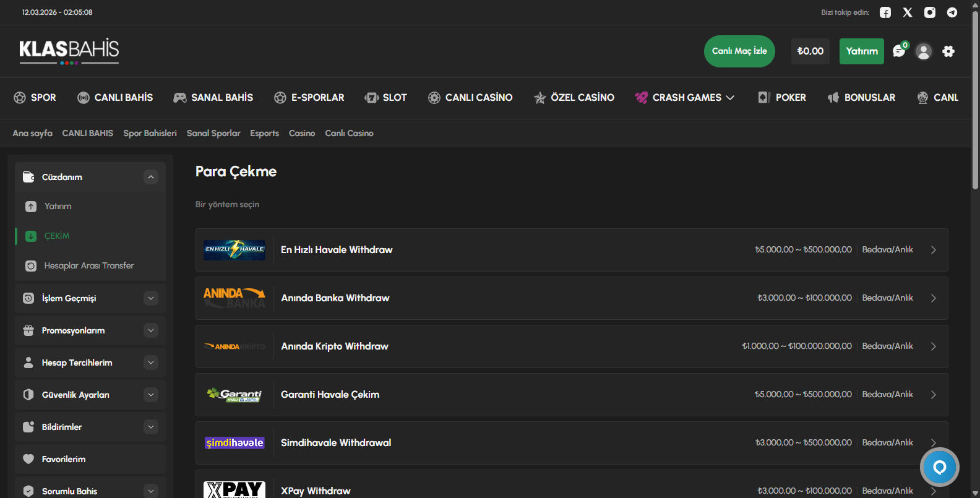The image size is (980, 498).
Task: Open messages chat bubble icon in header
Action: coord(899,51)
